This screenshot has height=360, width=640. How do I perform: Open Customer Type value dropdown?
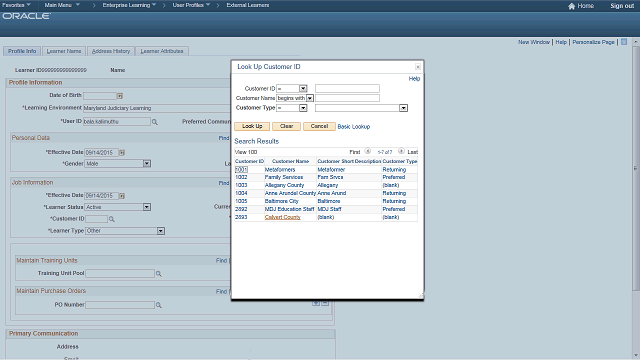tap(361, 108)
